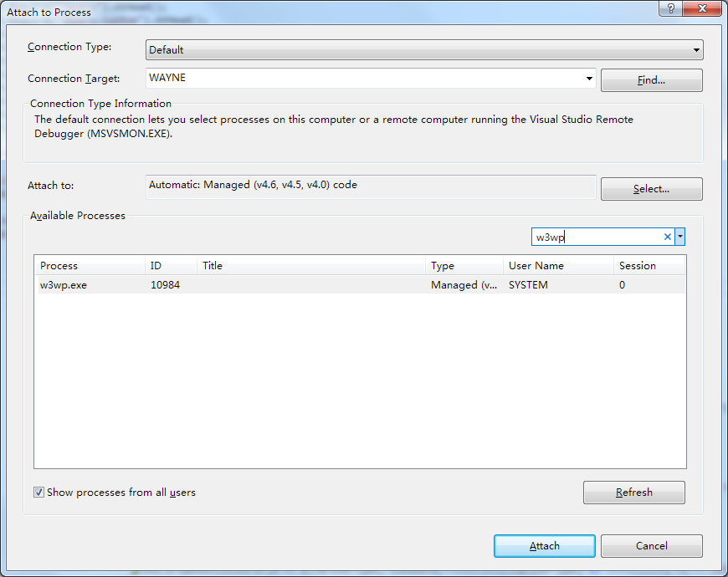
Task: Open the Connection Type dropdown
Action: [x=424, y=49]
